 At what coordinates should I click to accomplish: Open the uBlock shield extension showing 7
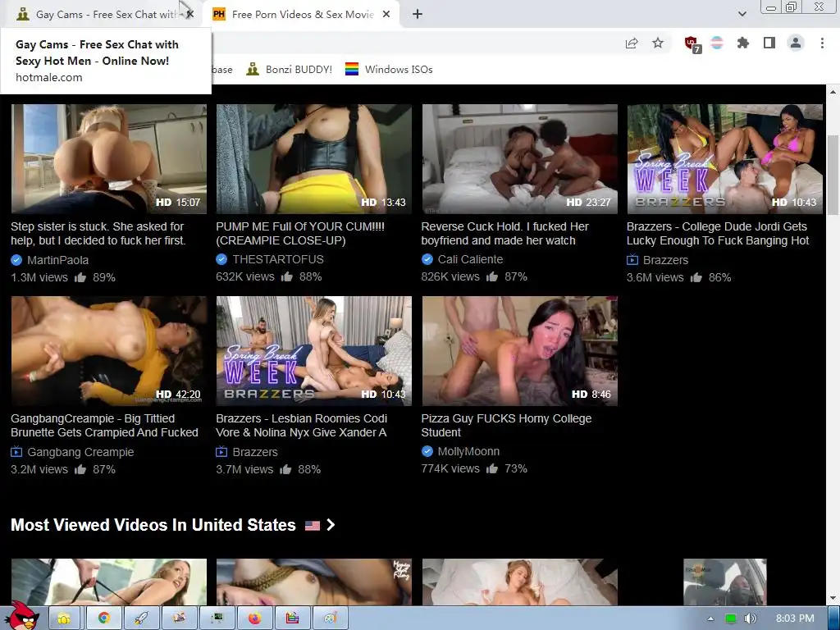[x=692, y=44]
